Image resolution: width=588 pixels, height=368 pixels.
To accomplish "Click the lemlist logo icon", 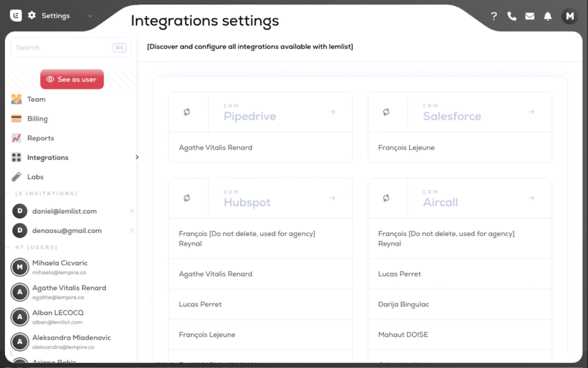I will 16,16.
